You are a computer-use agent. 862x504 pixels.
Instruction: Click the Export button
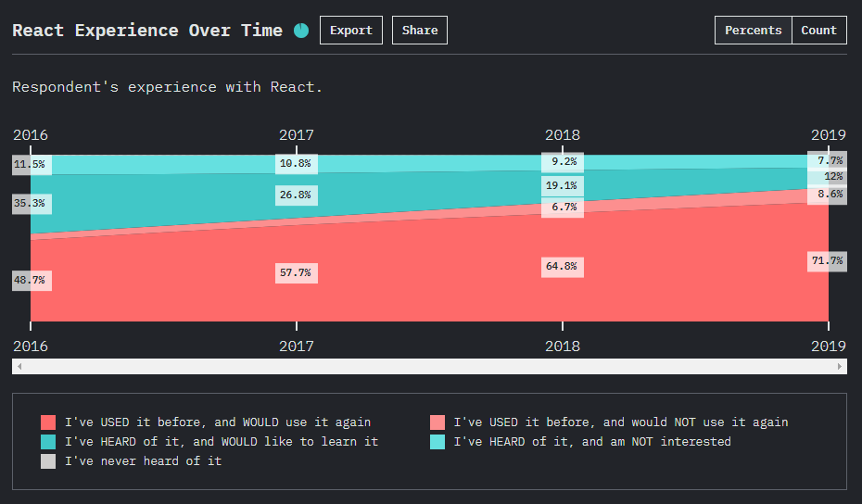point(351,31)
